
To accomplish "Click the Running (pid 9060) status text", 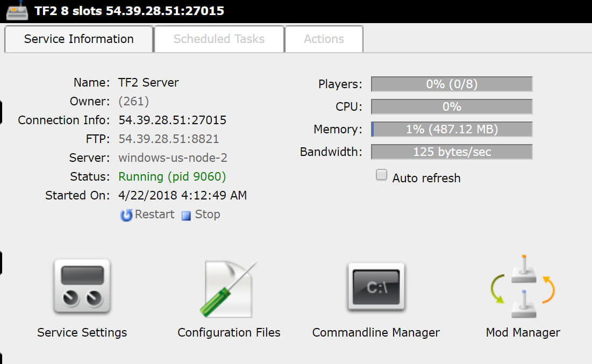I will (x=172, y=177).
